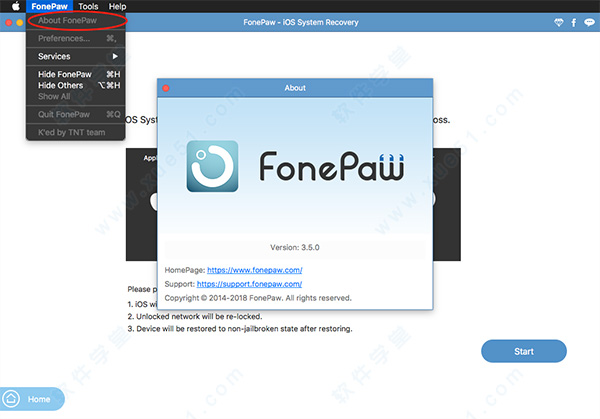
Task: Click the diamond purchase icon in title bar
Action: pos(559,23)
